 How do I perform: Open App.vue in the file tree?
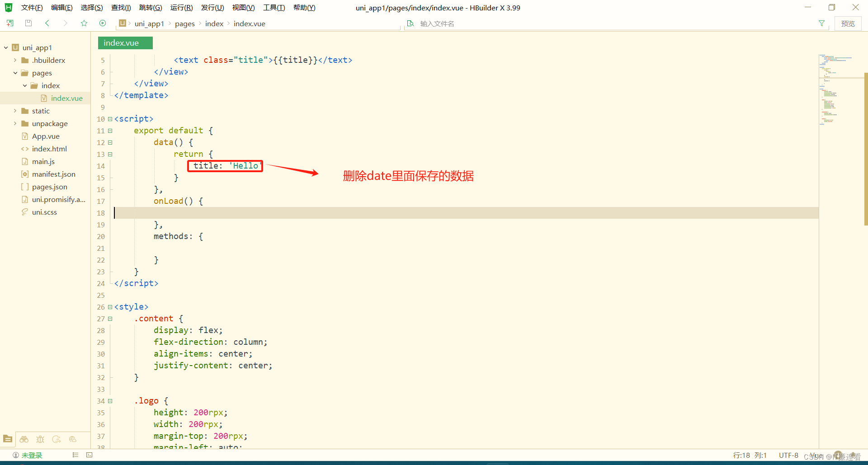pyautogui.click(x=45, y=136)
